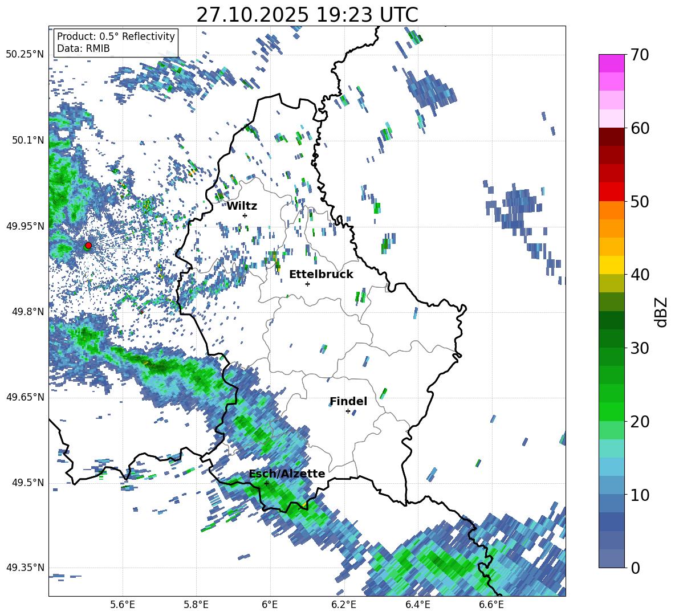Viewport: 675px width, 616px height.
Task: Click the bright green colorbar segment at 20
Action: tap(611, 411)
